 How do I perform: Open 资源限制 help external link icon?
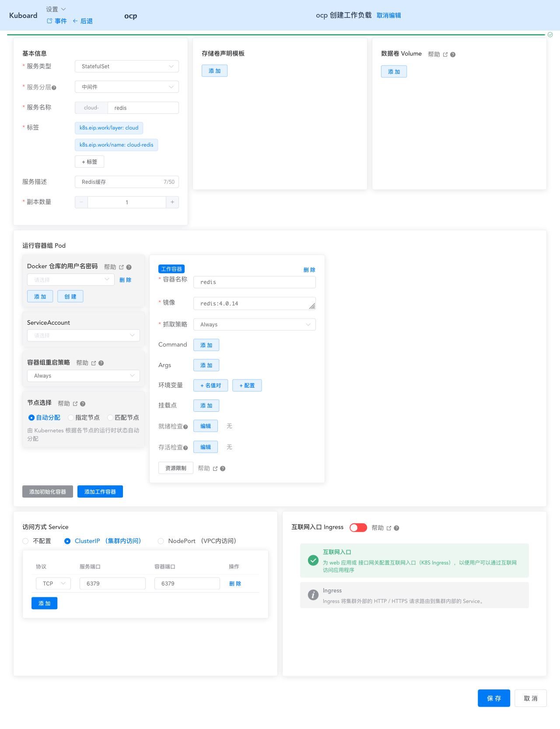click(215, 469)
